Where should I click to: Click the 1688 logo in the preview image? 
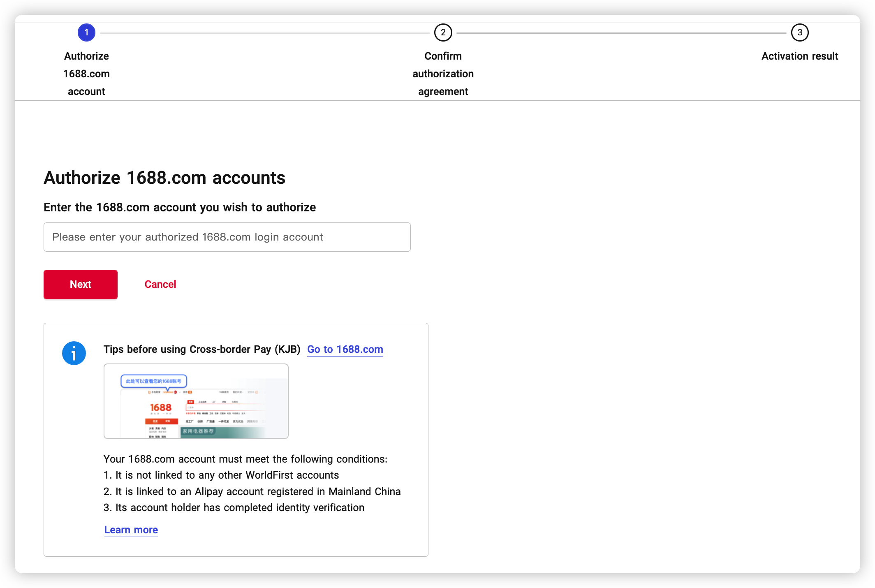pos(160,407)
